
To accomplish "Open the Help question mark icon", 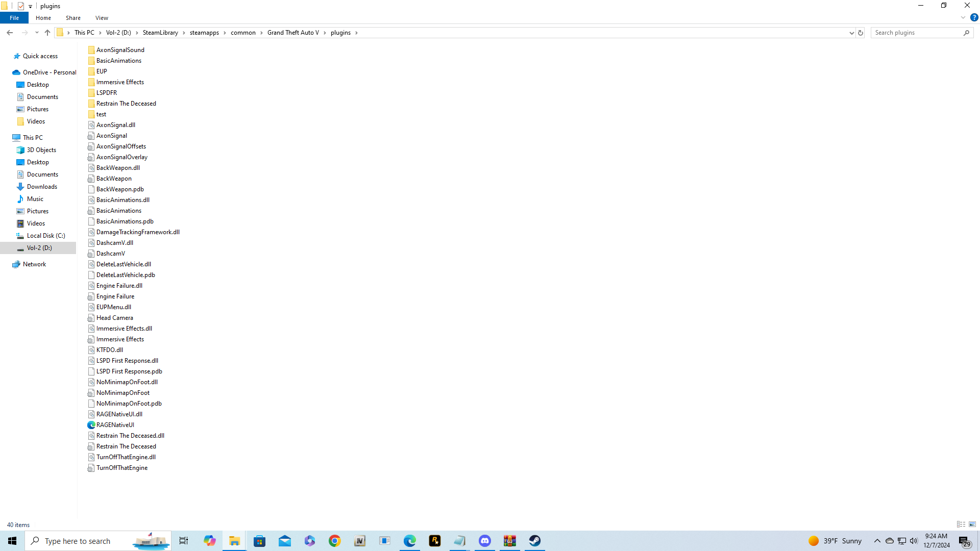I will tap(974, 17).
